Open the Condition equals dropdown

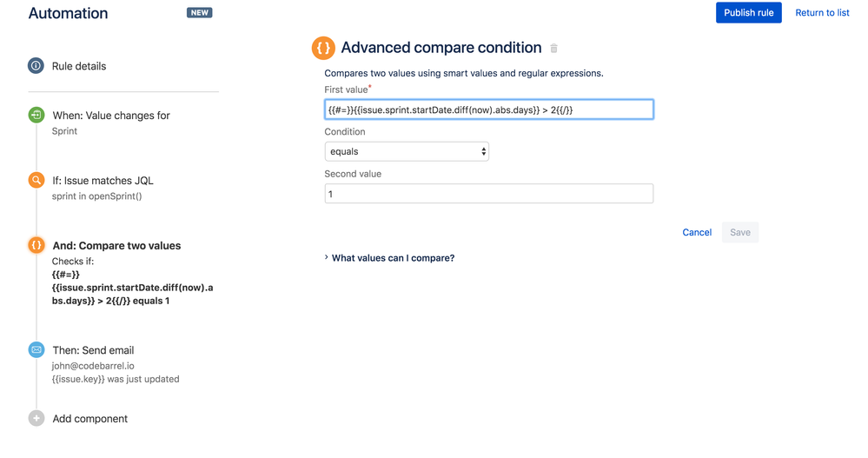407,151
